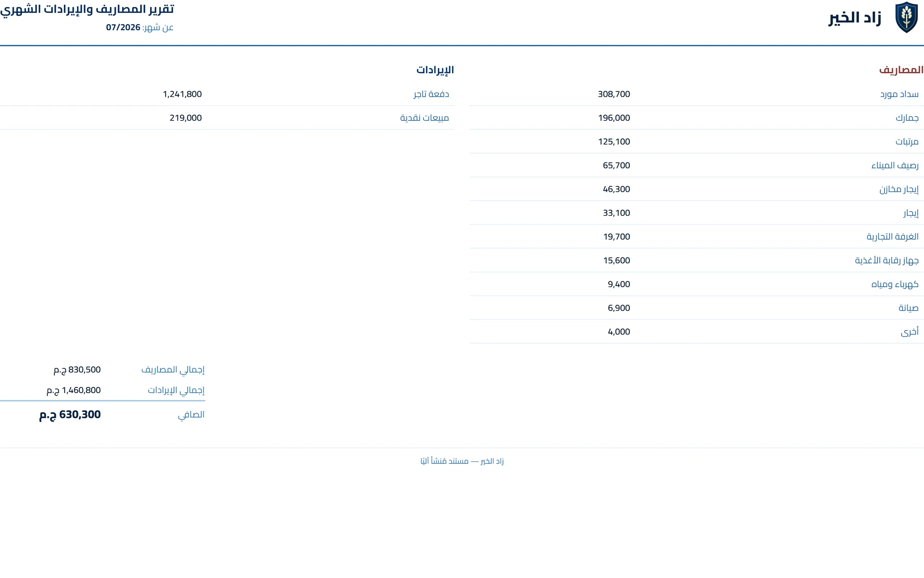Select the amount 15,600

(x=616, y=260)
